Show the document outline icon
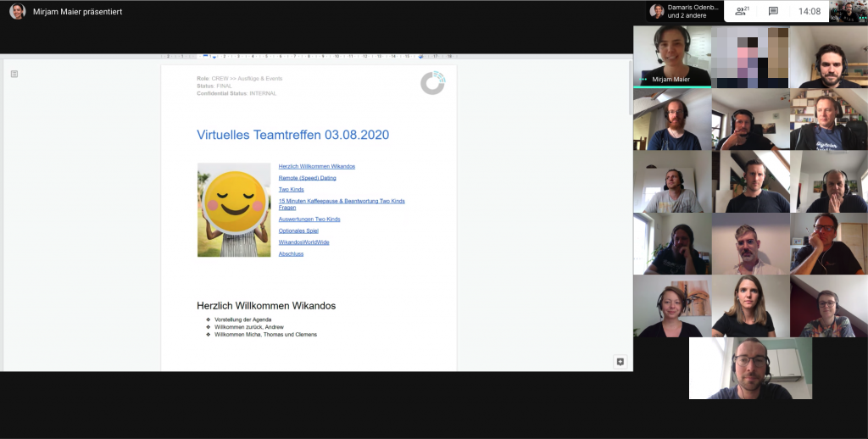The width and height of the screenshot is (868, 439). tap(14, 74)
